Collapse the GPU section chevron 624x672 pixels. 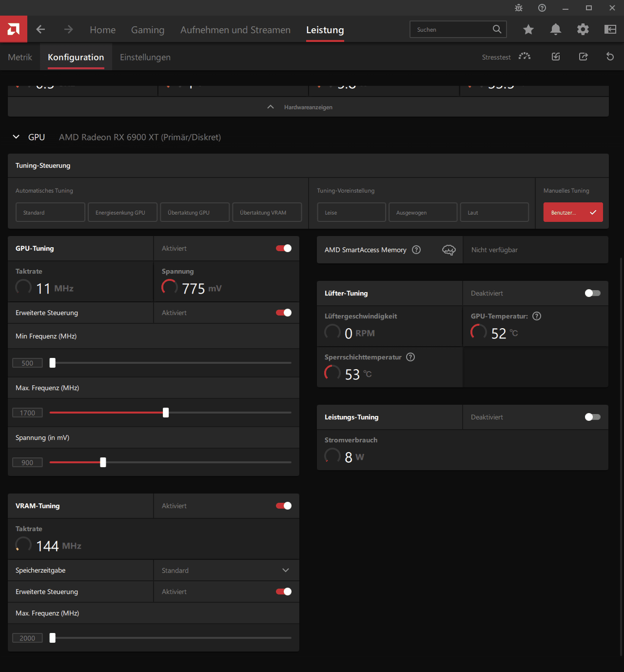tap(16, 137)
